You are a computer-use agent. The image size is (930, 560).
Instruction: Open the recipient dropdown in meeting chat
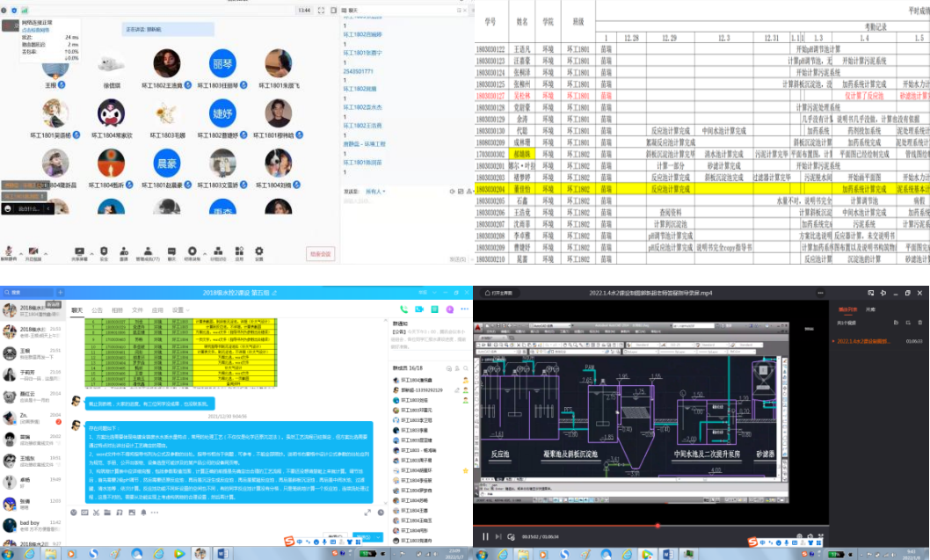[x=376, y=191]
